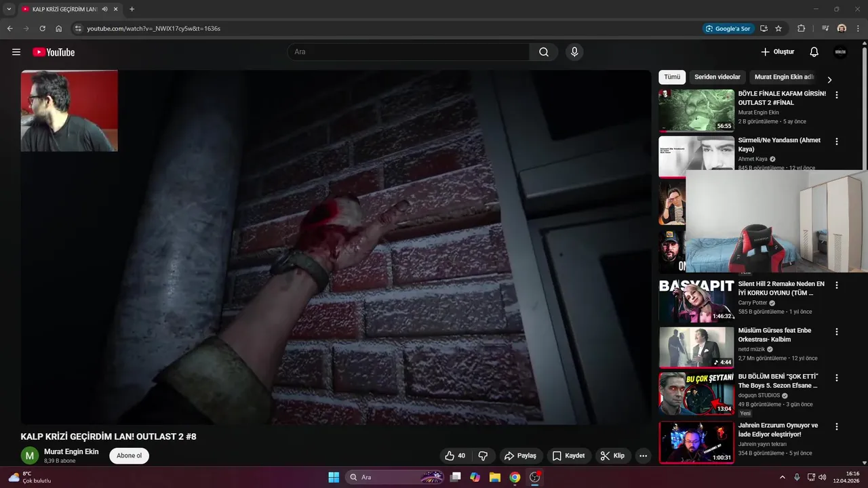The height and width of the screenshot is (488, 868).
Task: Bookmark this page with star icon
Action: (x=778, y=28)
